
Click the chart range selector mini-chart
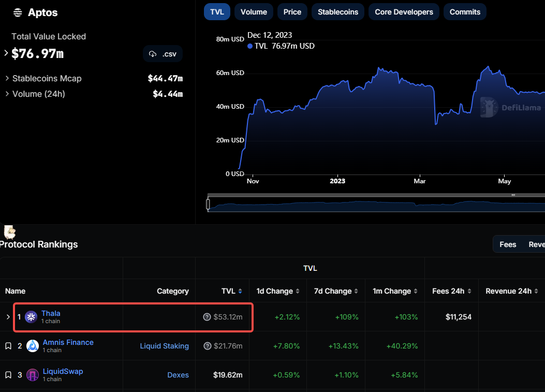[x=376, y=204]
